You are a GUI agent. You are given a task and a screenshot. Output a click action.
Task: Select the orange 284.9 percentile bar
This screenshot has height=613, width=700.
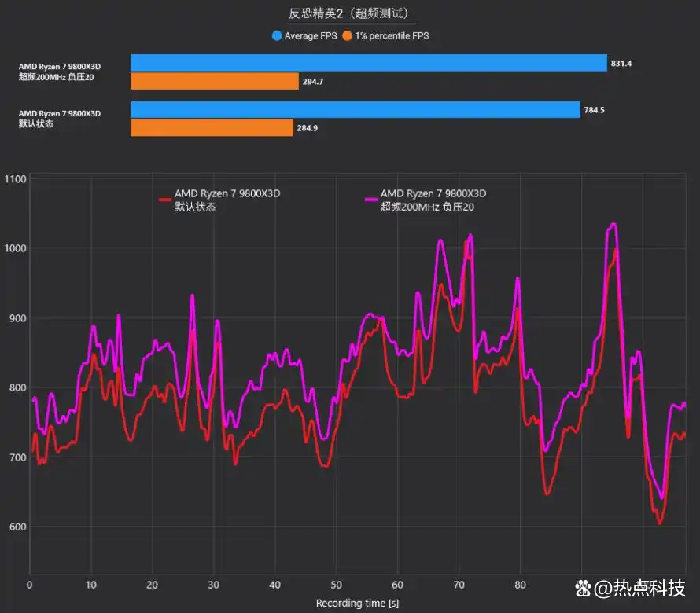[x=211, y=127]
